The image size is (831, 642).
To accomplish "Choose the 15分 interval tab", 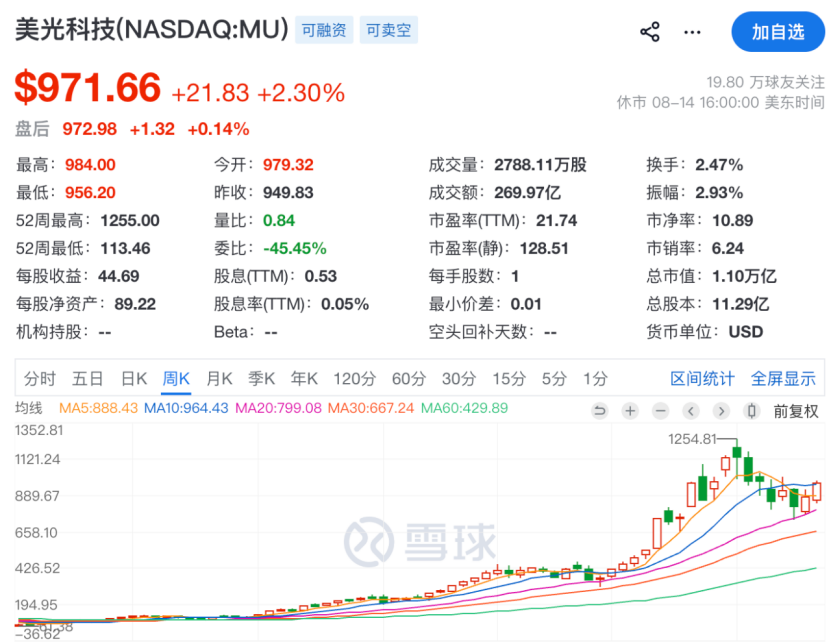I will pos(509,379).
